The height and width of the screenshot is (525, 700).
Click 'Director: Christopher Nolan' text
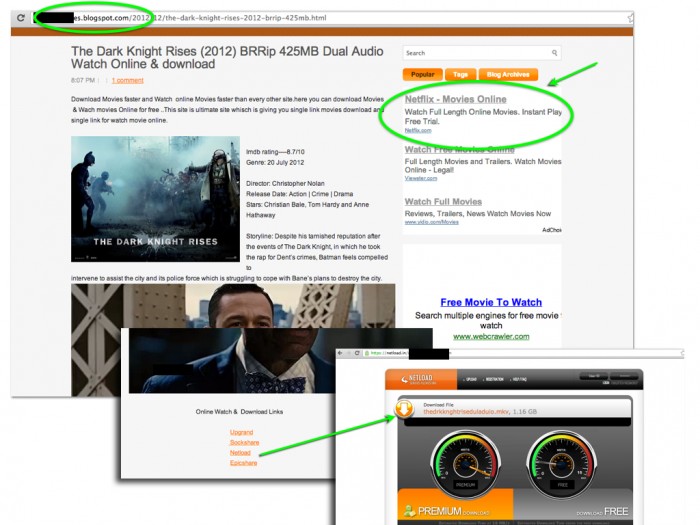click(x=285, y=183)
